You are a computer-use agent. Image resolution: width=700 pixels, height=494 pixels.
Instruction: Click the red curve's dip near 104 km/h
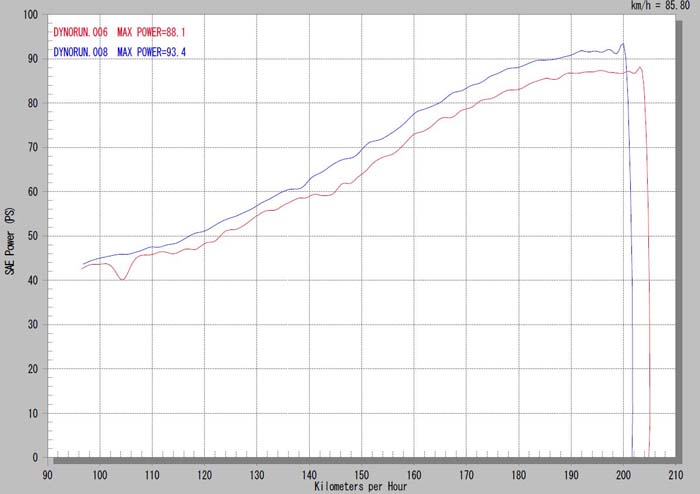(x=122, y=279)
